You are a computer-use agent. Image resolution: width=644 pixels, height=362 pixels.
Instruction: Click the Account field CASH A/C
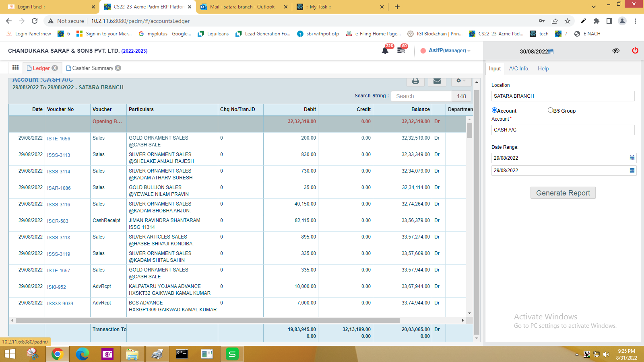click(x=563, y=130)
